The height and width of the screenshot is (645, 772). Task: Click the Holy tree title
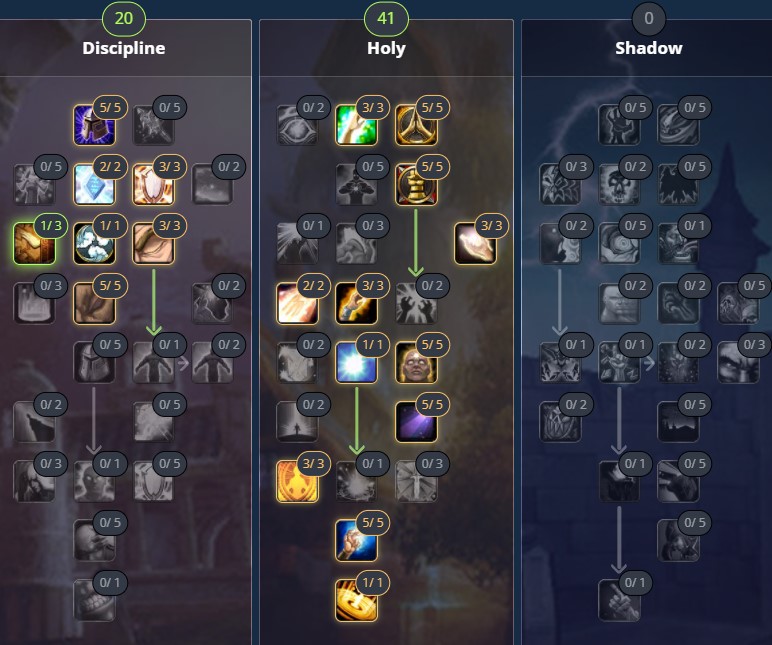coord(386,48)
